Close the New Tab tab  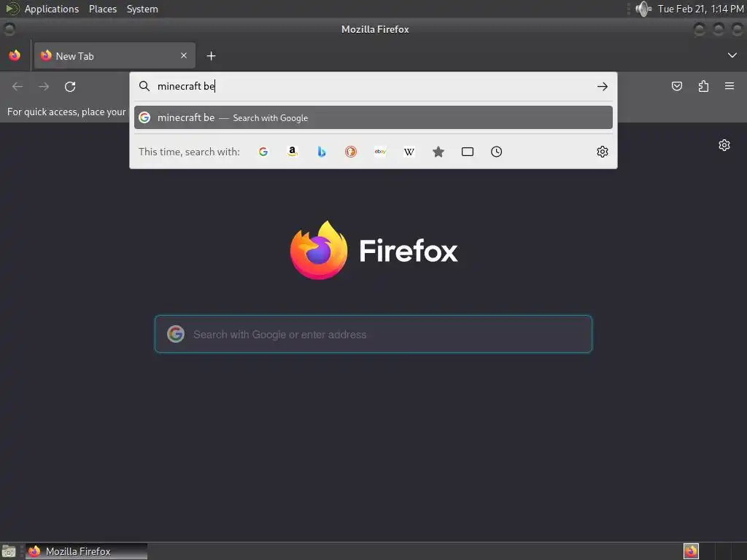point(183,55)
